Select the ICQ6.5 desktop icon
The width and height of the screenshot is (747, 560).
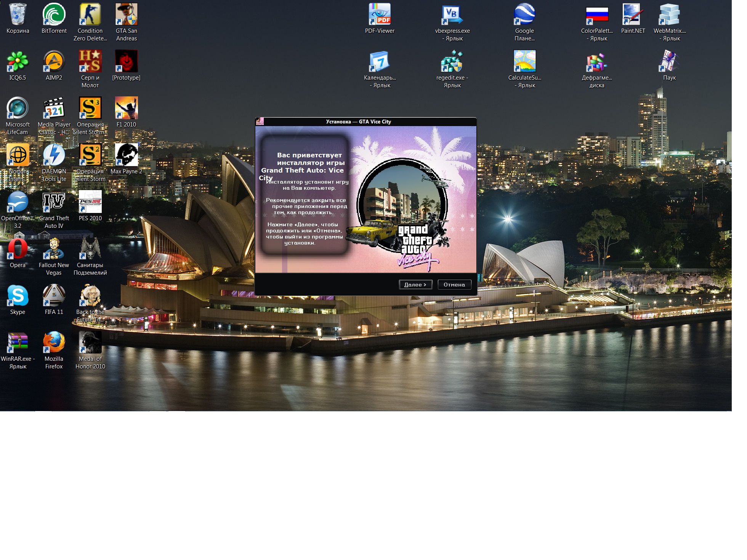18,61
